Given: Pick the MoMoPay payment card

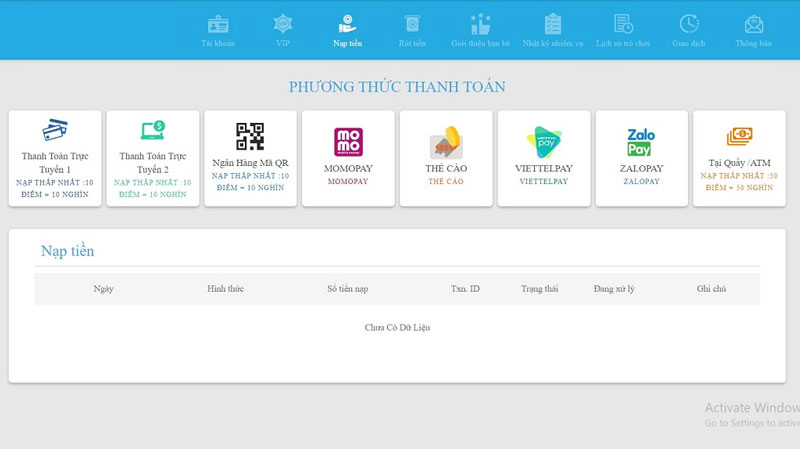Looking at the screenshot, I should pyautogui.click(x=348, y=158).
